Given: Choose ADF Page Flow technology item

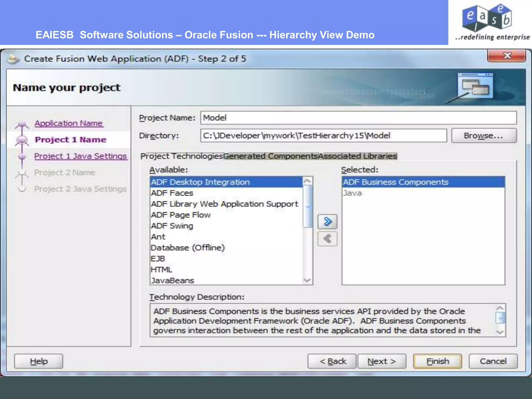Looking at the screenshot, I should pyautogui.click(x=181, y=215).
